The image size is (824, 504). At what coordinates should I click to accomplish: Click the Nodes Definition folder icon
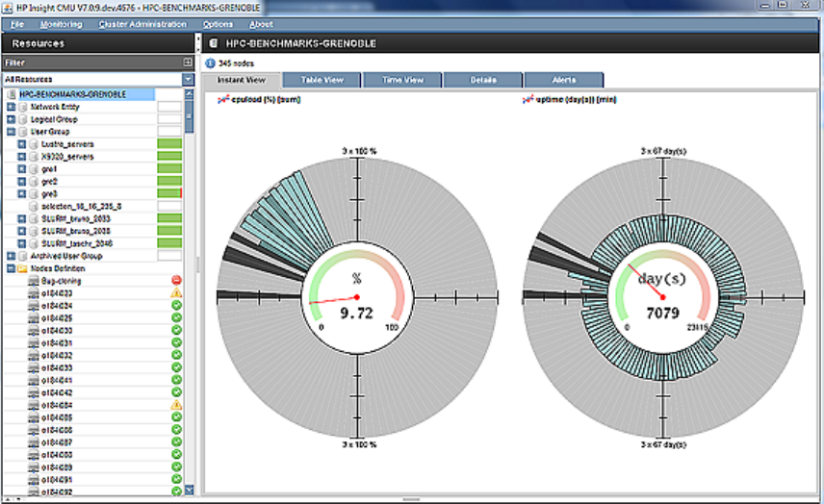(22, 268)
